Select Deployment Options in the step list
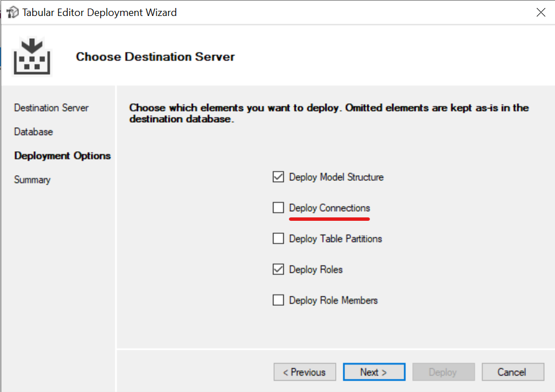555x392 pixels. [62, 155]
